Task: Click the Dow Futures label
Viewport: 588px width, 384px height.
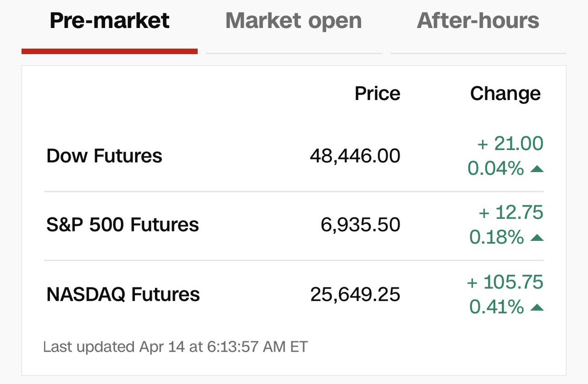Action: pyautogui.click(x=104, y=156)
